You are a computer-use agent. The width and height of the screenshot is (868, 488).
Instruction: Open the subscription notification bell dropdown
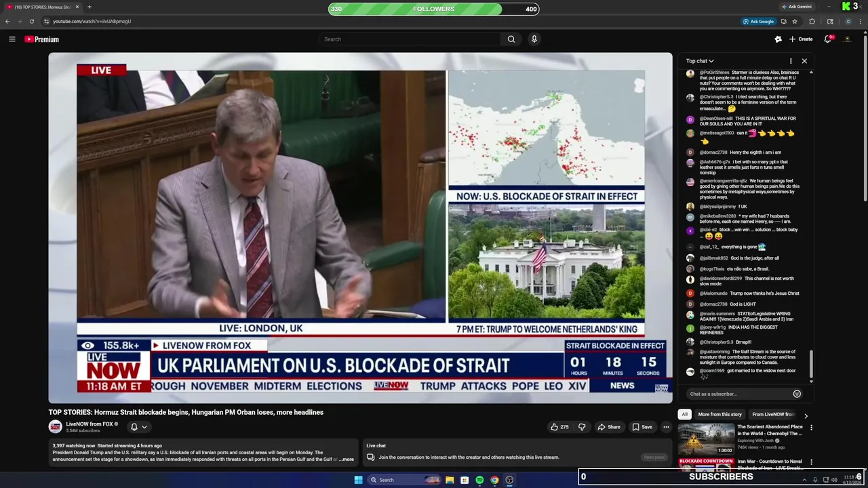click(x=138, y=427)
